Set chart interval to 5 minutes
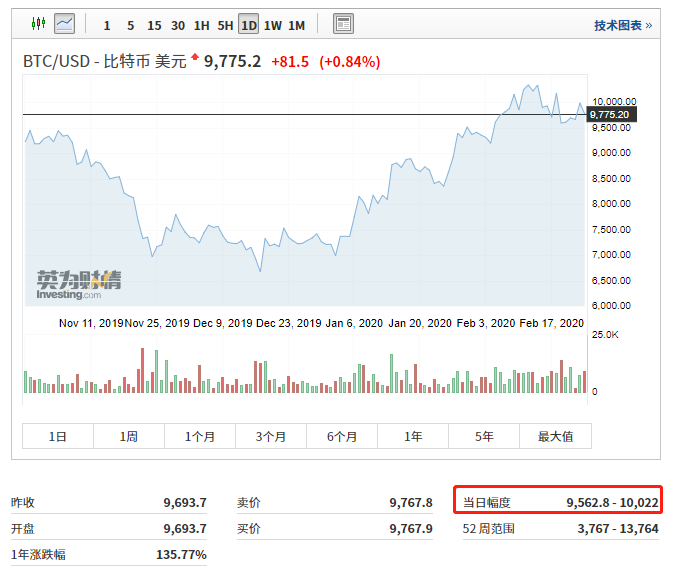 pyautogui.click(x=130, y=25)
